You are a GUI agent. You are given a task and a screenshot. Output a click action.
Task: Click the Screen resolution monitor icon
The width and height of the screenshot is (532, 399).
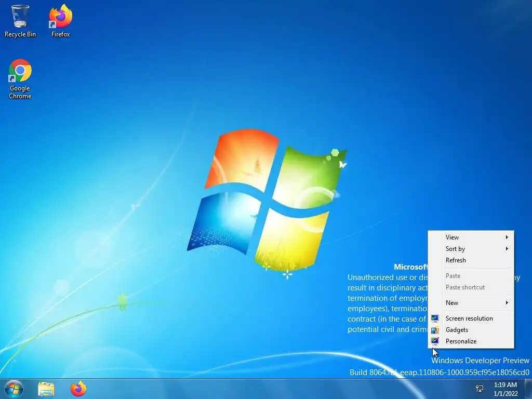click(435, 318)
